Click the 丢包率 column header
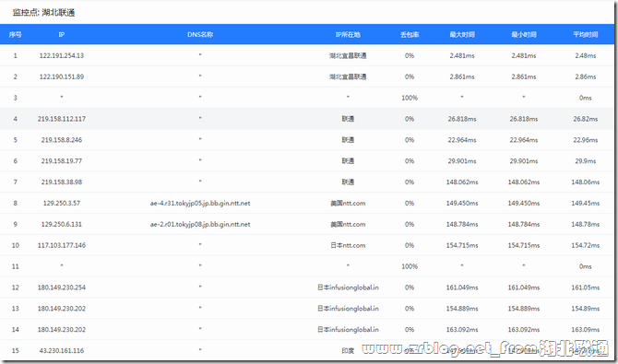Viewport: 618px width, 364px height. (410, 35)
